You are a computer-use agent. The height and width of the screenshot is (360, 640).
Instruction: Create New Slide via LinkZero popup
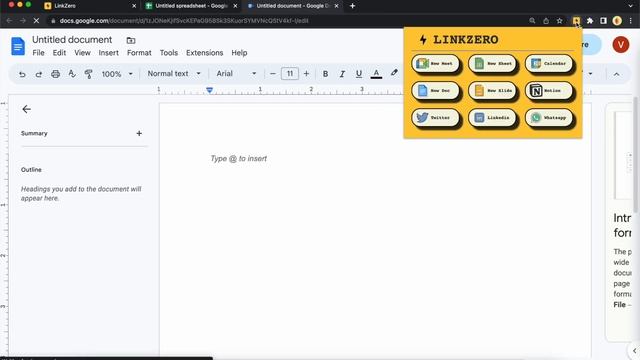(492, 91)
